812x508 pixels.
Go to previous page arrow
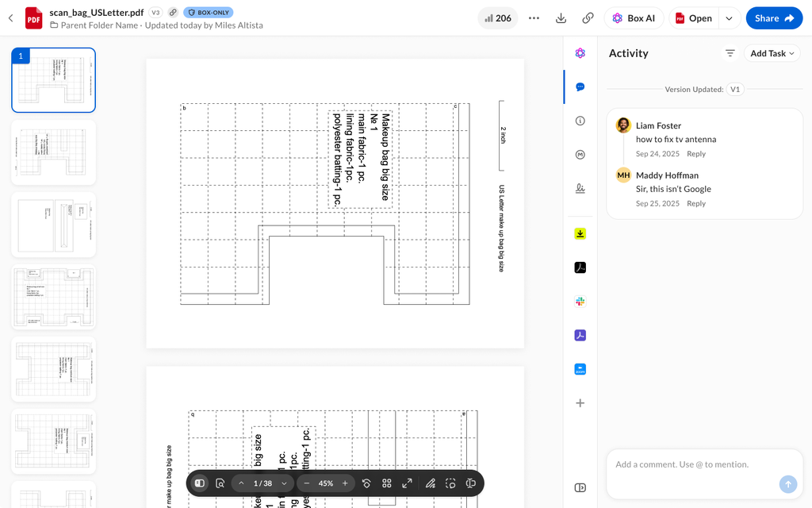[x=241, y=483]
